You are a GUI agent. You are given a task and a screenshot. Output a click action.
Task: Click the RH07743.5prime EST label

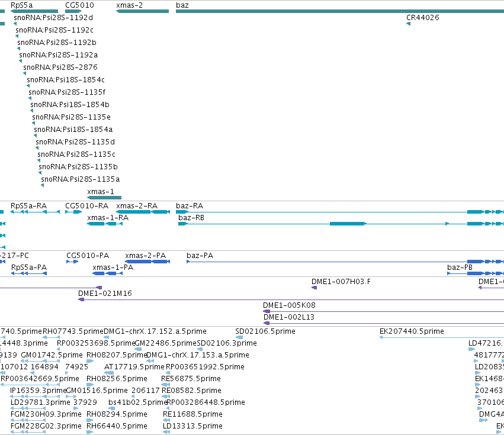pos(73,331)
